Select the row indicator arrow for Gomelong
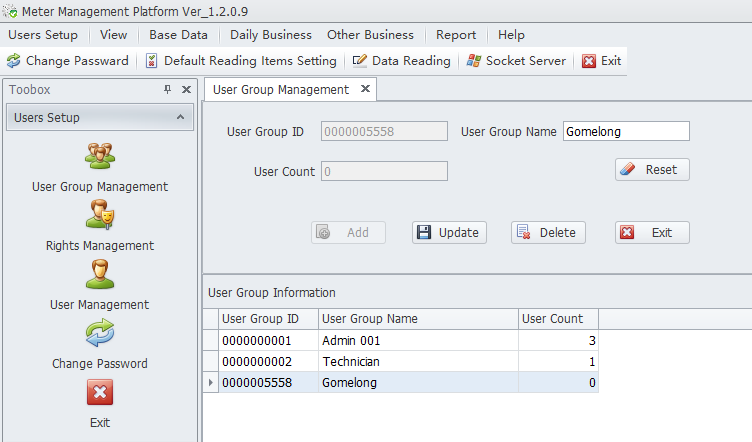This screenshot has height=442, width=752. (211, 383)
